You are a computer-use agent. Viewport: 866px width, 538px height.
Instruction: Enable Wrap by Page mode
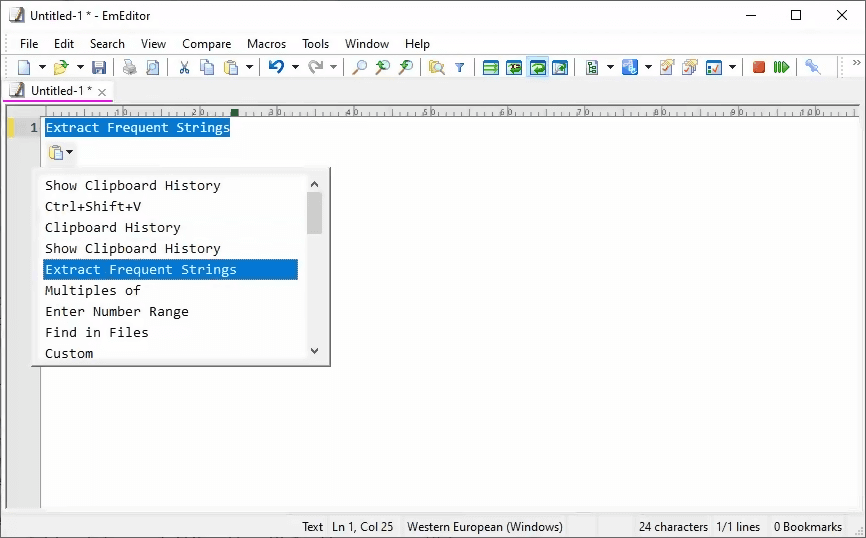click(x=560, y=67)
